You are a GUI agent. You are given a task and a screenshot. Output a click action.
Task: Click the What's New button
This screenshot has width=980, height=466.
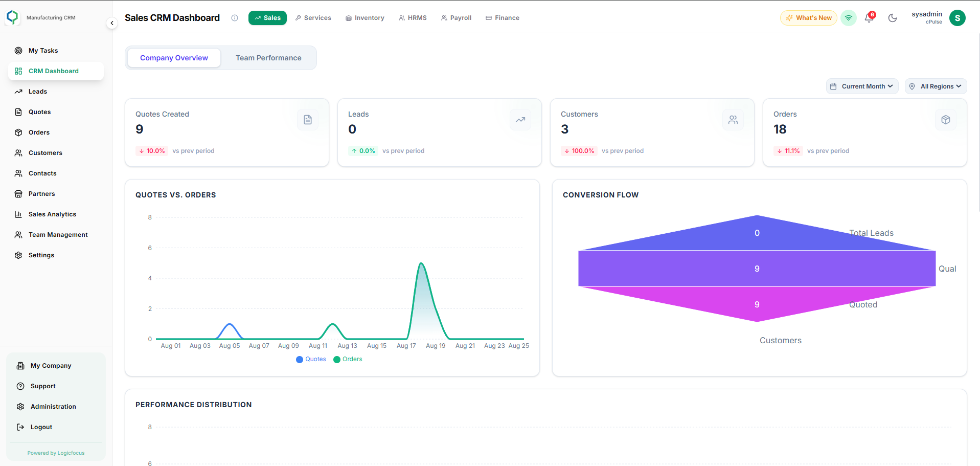coord(809,18)
